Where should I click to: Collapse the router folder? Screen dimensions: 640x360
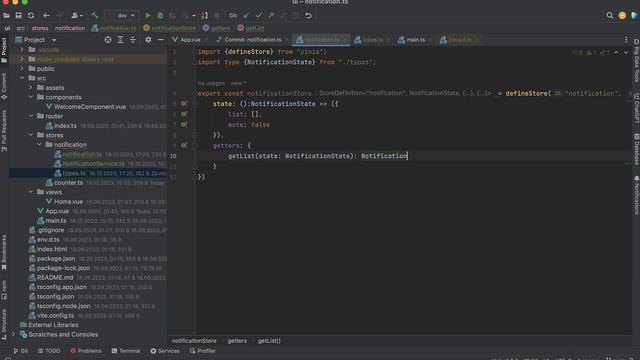(31, 116)
